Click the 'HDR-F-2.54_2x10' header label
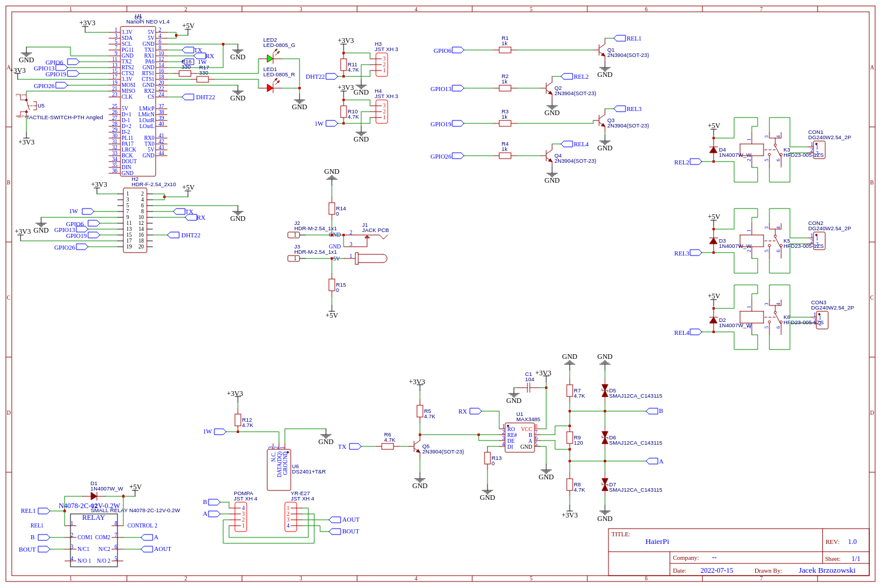This screenshot has width=881, height=588. coord(154,184)
